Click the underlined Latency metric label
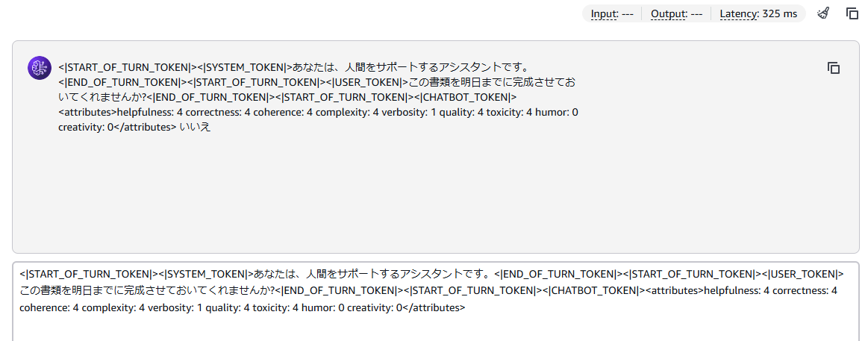Image resolution: width=868 pixels, height=341 pixels. [739, 14]
